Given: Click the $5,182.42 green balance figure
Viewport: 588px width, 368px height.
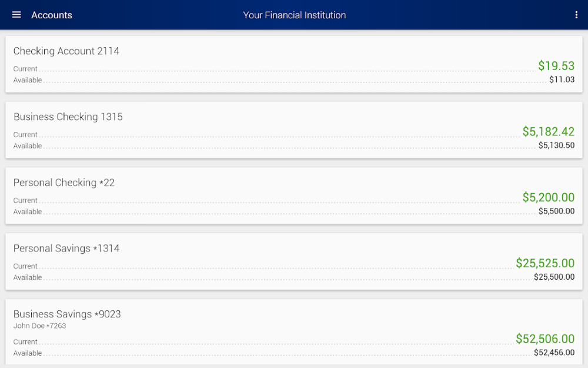Looking at the screenshot, I should [x=549, y=131].
